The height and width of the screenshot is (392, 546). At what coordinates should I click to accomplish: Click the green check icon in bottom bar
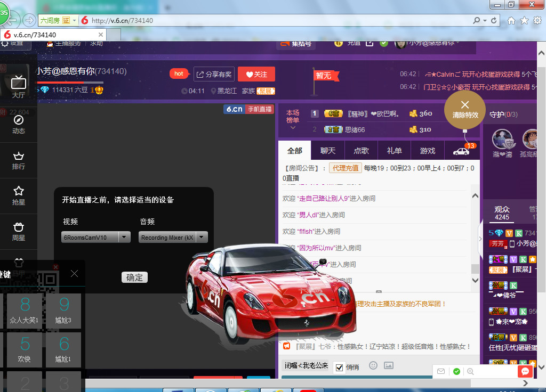click(x=456, y=371)
